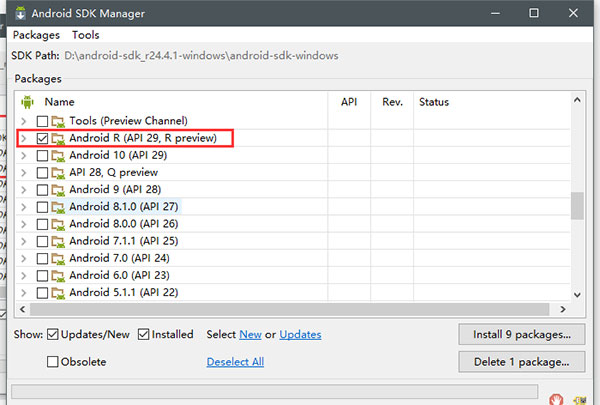This screenshot has width=600, height=405.
Task: Click the folder icon next to Tools (Preview Channel)
Action: click(x=58, y=121)
